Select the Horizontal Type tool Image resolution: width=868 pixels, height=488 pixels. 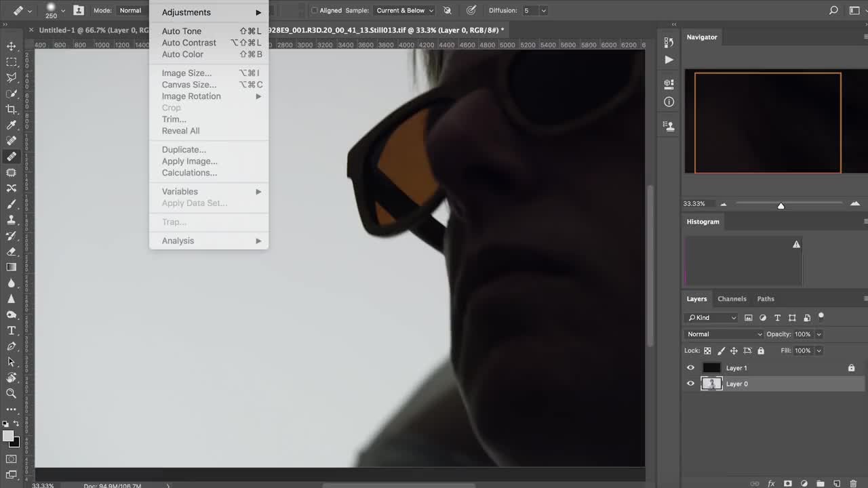point(11,330)
